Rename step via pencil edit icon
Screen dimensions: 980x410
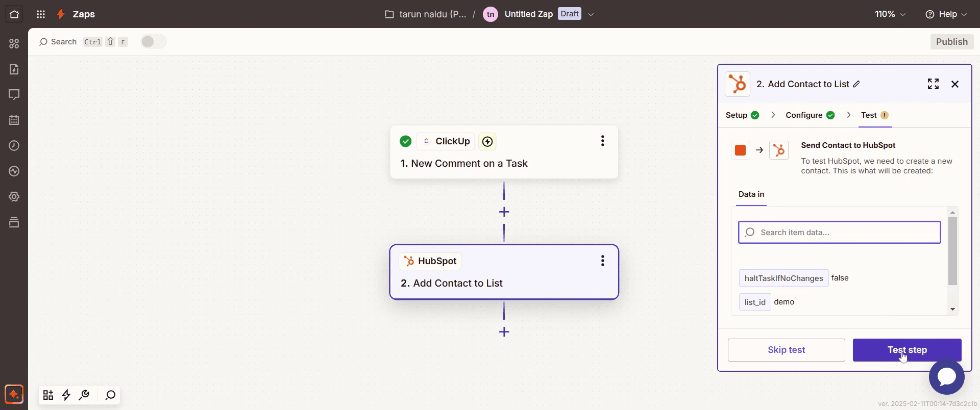coord(856,84)
